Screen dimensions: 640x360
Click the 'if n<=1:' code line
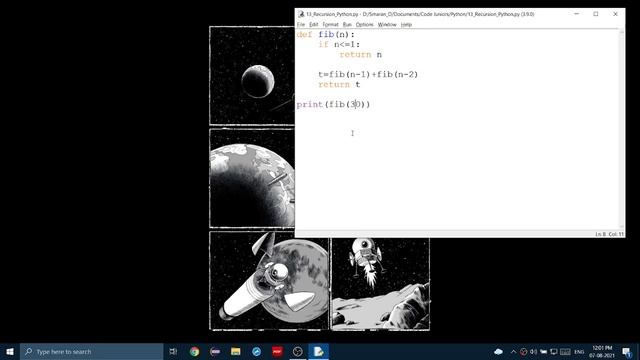(339, 44)
